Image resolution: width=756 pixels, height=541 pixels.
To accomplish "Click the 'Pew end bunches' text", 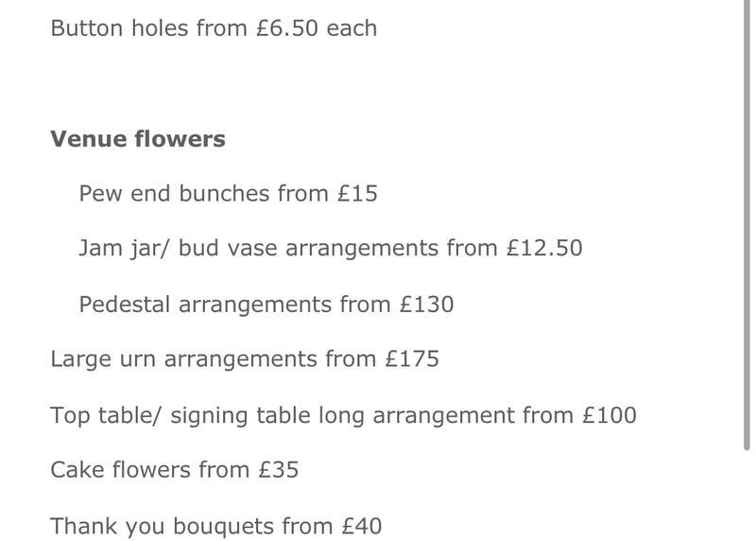I will click(174, 194).
